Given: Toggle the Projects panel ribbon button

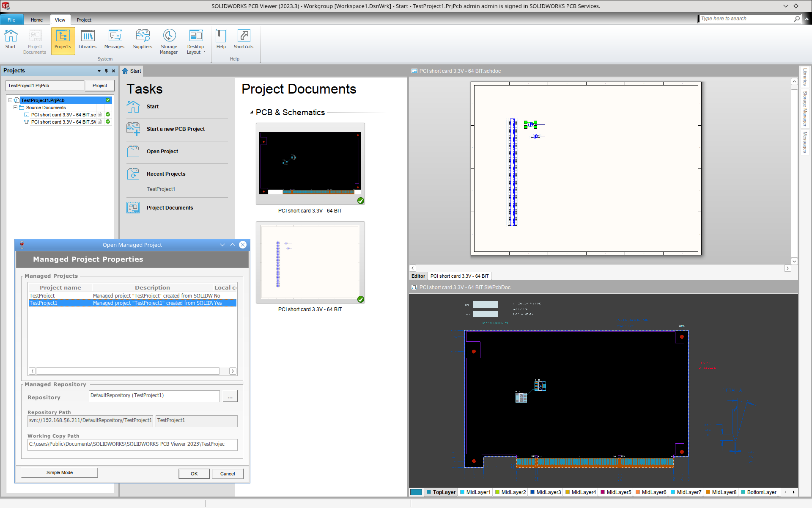Looking at the screenshot, I should click(x=63, y=41).
